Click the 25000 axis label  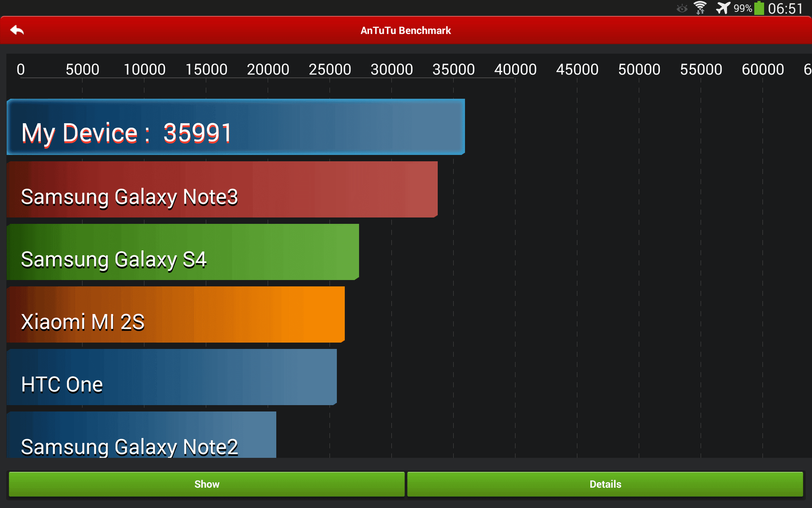click(330, 69)
